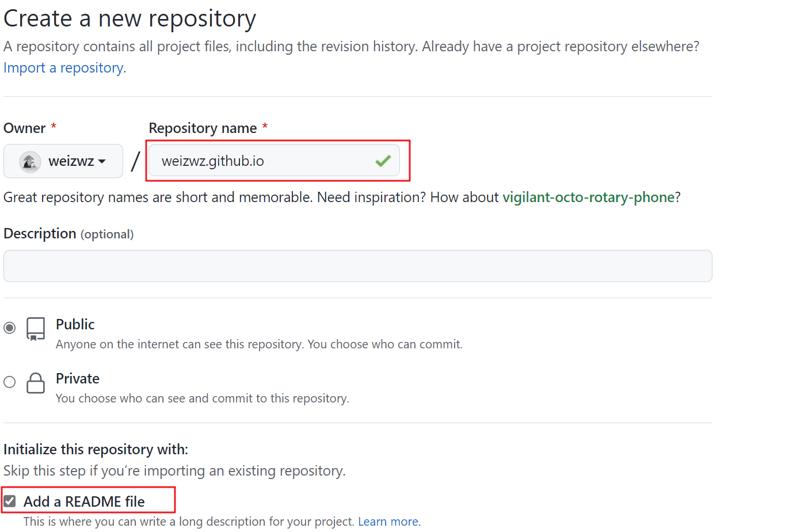
Task: Use suggested name vigilant-octo-rotary-phone
Action: coord(588,197)
